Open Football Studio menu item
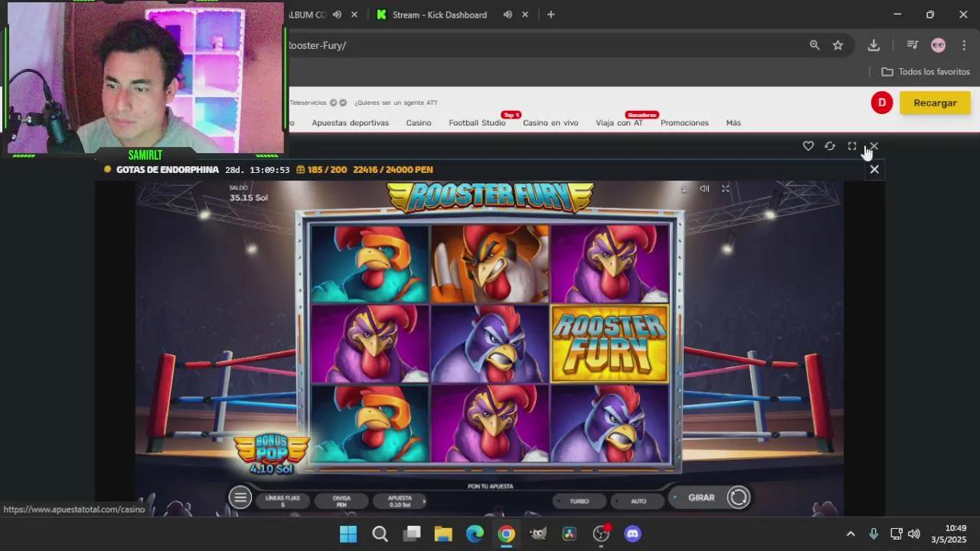The width and height of the screenshot is (980, 551). coord(477,122)
